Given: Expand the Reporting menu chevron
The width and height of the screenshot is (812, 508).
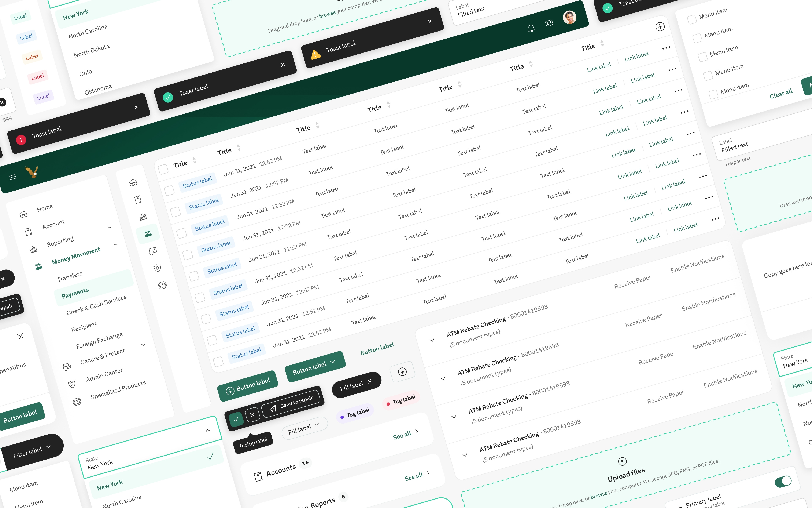Looking at the screenshot, I should 110,227.
